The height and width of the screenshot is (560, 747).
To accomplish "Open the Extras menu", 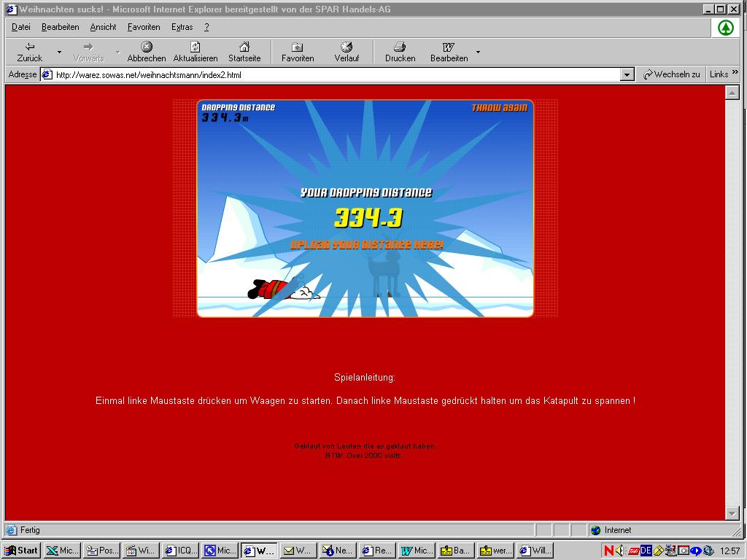I will pyautogui.click(x=182, y=27).
